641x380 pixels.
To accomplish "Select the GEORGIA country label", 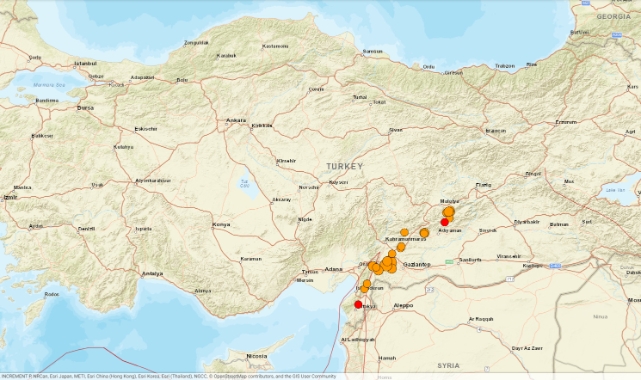I will click(614, 17).
